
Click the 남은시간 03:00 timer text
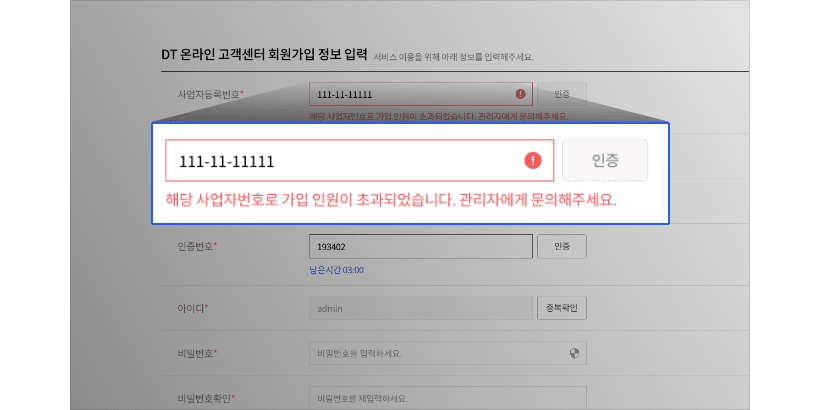[337, 270]
